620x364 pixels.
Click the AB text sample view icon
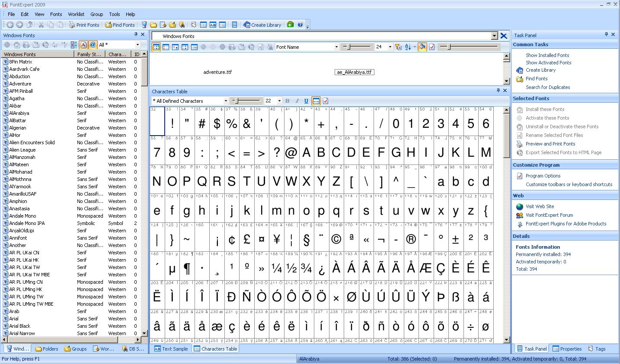tap(213, 25)
